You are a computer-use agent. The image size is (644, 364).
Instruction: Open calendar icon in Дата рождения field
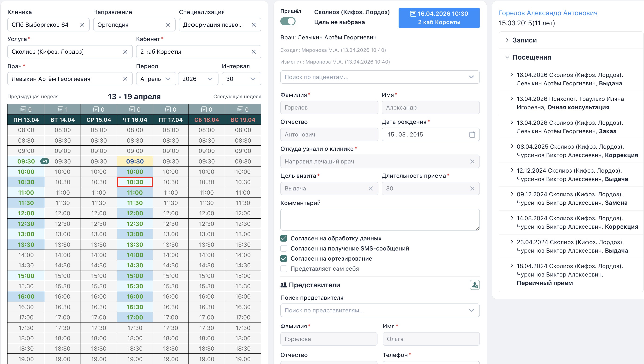pyautogui.click(x=471, y=134)
